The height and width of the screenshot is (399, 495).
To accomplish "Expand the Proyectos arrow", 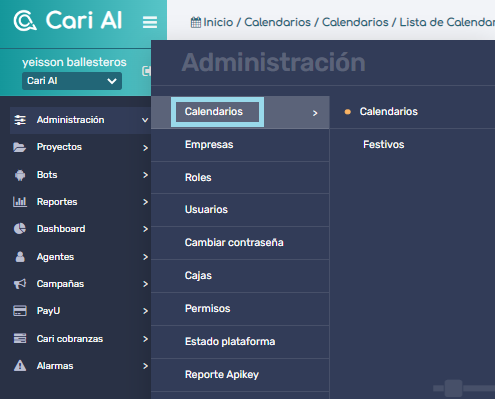I will pos(145,148).
